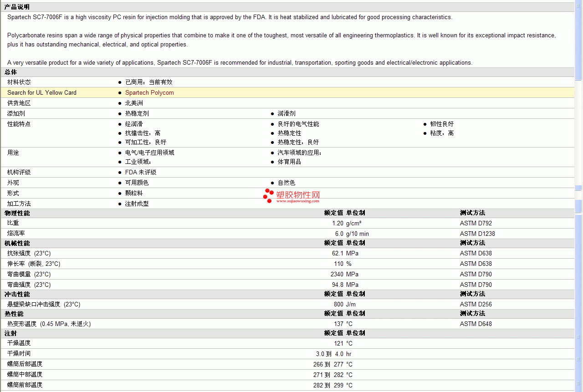This screenshot has width=583, height=392.
Task: Click the 6.0 melt flow value
Action: point(339,234)
